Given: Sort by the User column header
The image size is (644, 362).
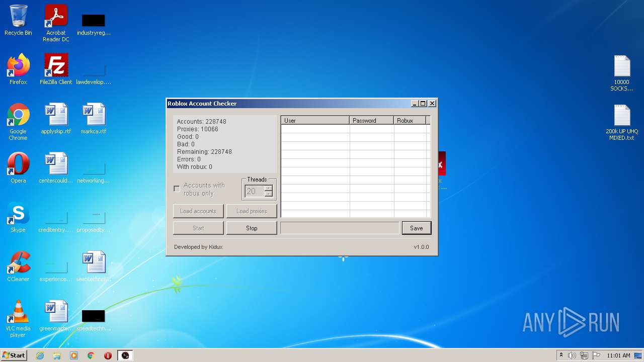Looking at the screenshot, I should click(315, 121).
